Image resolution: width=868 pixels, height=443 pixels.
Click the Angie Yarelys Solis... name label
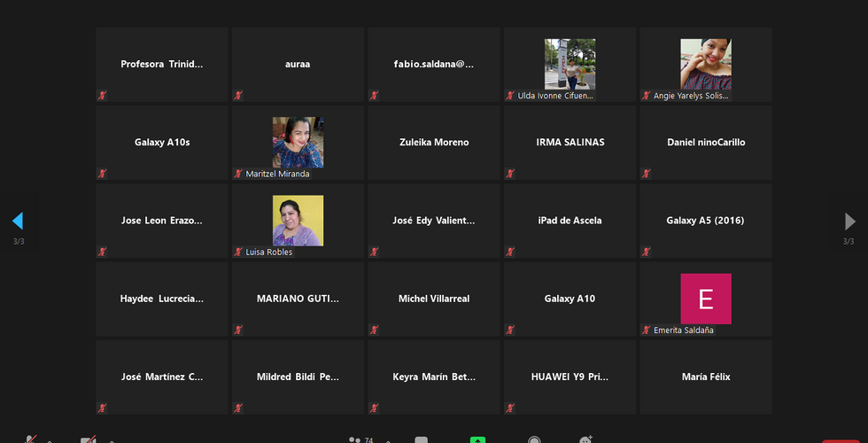[x=692, y=96]
